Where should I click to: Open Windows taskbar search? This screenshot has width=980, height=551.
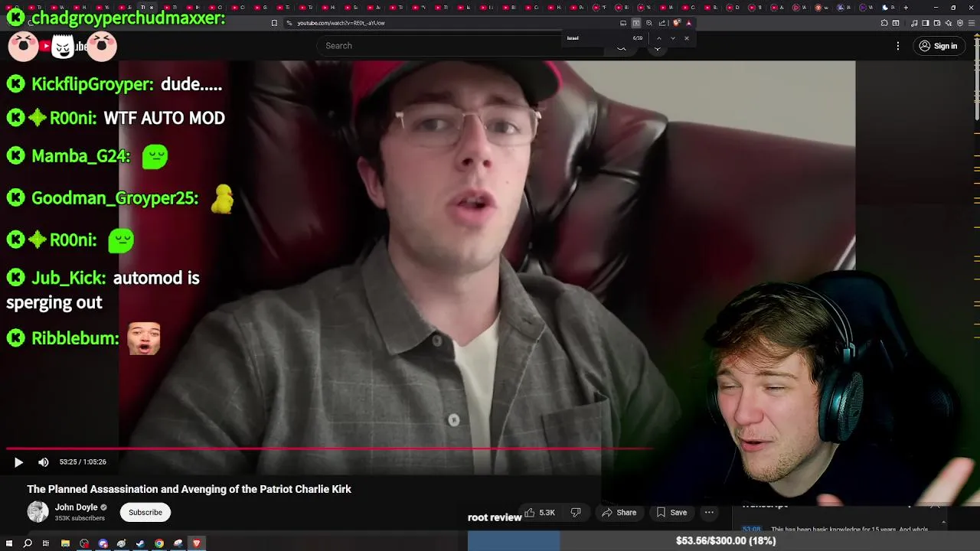click(x=28, y=543)
